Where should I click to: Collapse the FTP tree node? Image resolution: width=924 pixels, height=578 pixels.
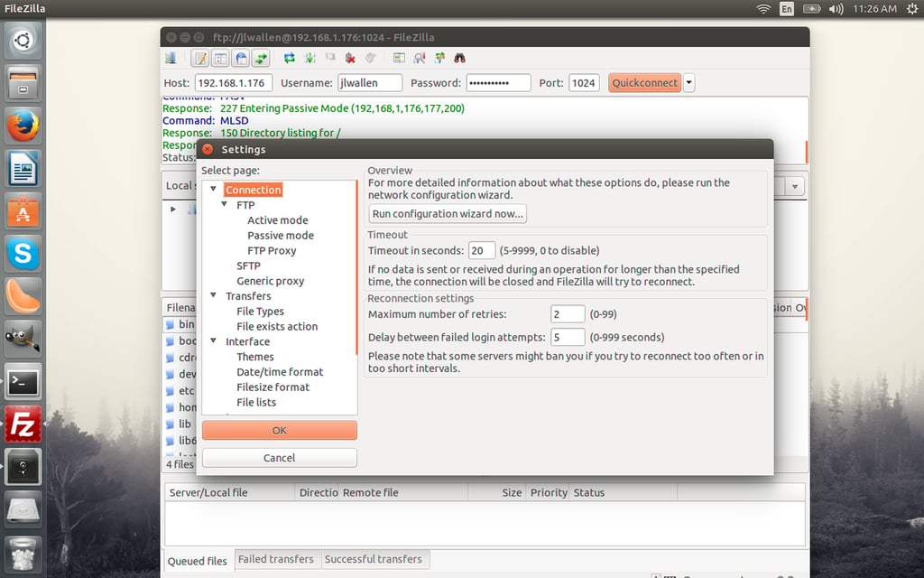click(x=225, y=204)
